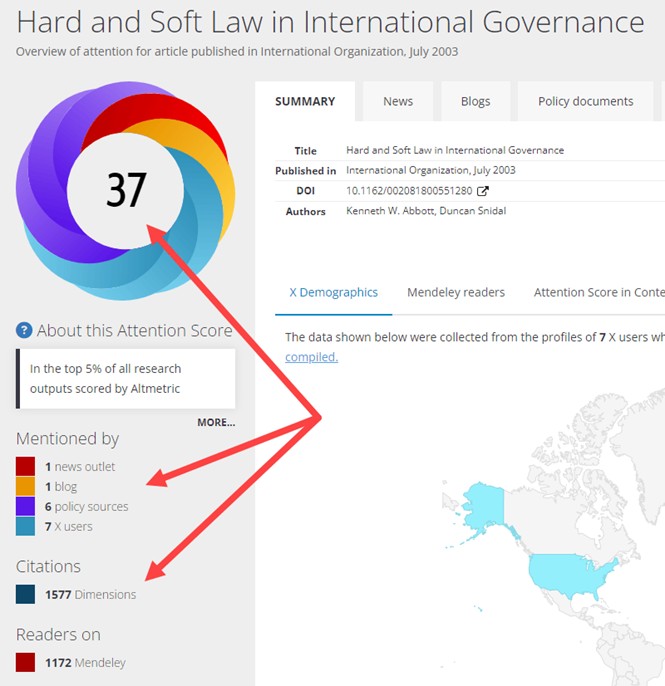
Task: Click the orange blog color square
Action: (26, 487)
